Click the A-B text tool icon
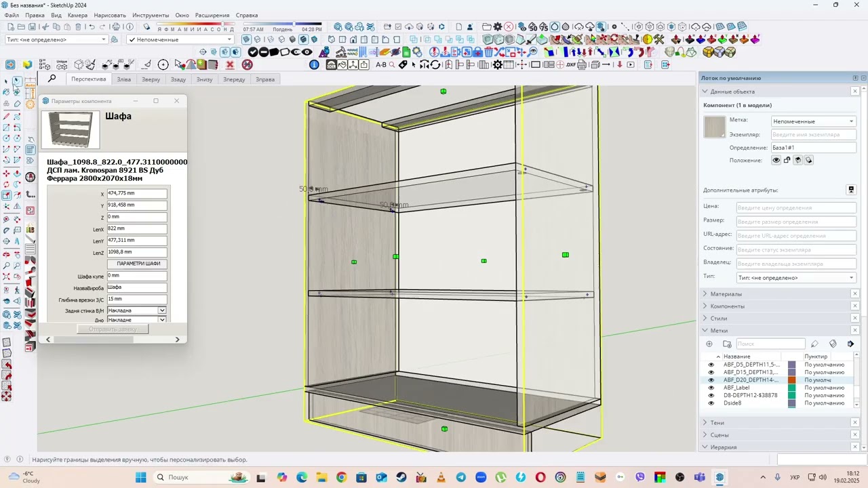The height and width of the screenshot is (488, 868). [x=381, y=64]
